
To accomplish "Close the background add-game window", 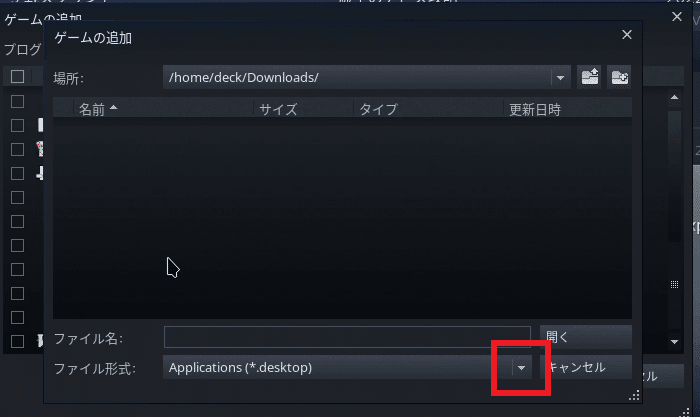I will click(677, 17).
